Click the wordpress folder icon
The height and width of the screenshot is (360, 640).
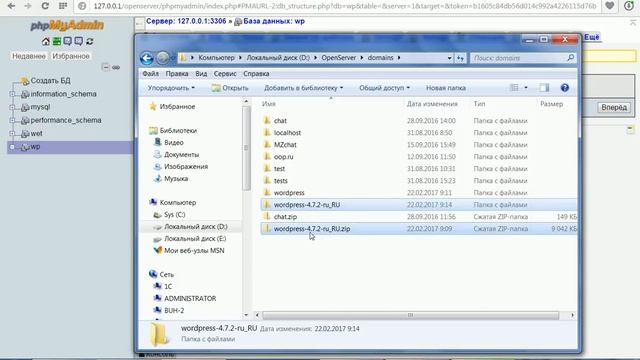267,192
